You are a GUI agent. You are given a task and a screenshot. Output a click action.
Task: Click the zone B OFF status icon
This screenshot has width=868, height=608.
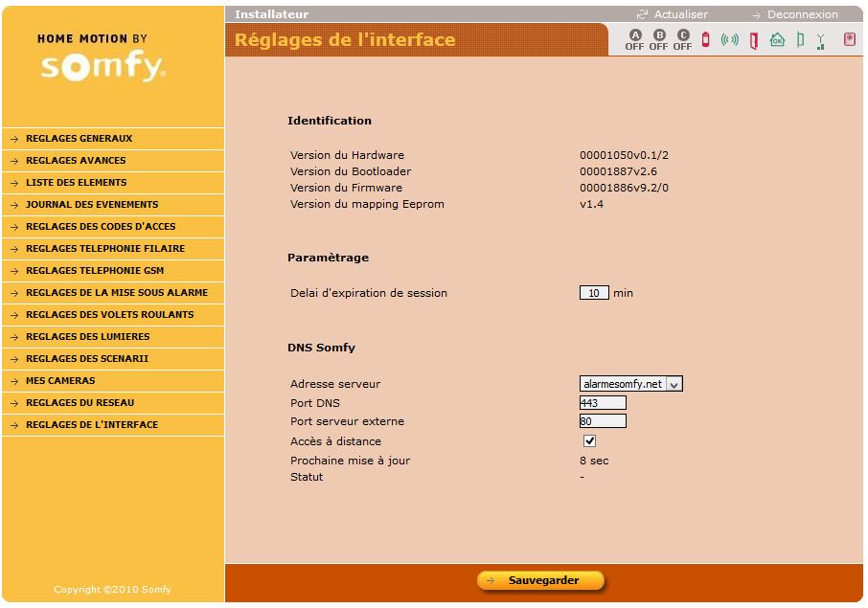[x=658, y=39]
